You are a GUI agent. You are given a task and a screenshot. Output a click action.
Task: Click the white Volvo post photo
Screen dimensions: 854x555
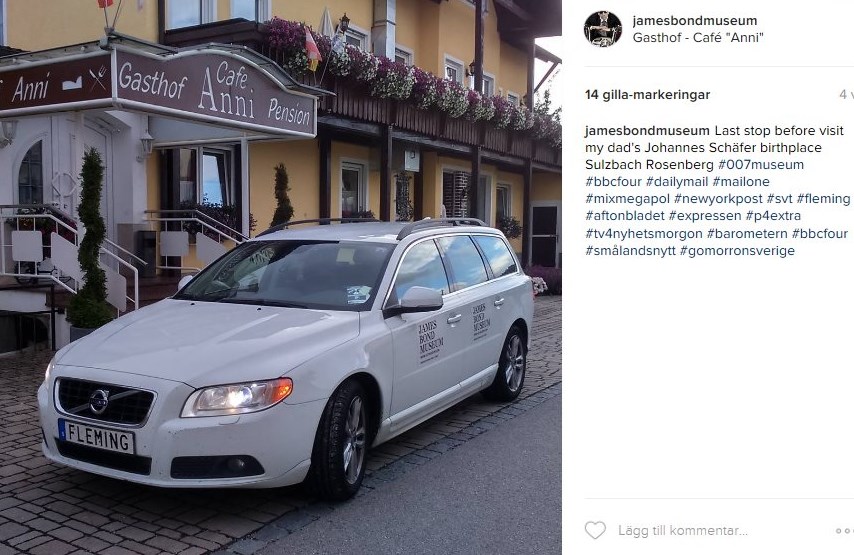[280, 277]
